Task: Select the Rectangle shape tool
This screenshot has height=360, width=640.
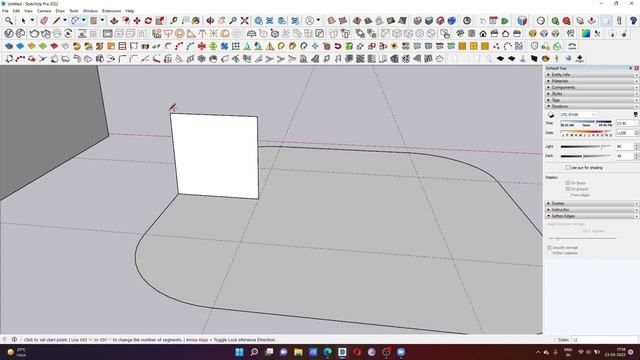Action: pos(94,20)
